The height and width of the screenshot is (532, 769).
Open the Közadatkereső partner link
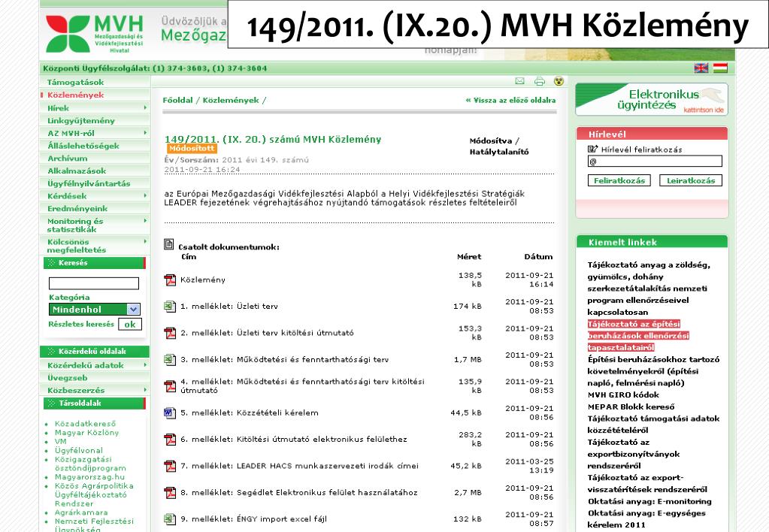click(86, 424)
